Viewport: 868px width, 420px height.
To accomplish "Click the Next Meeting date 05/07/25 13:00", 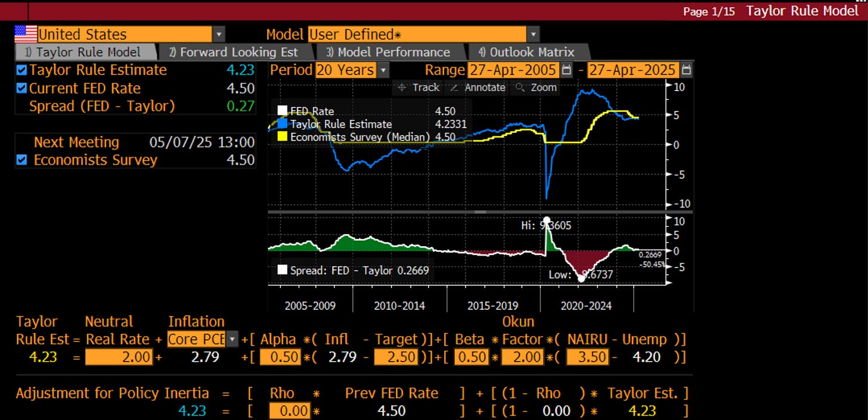I will pyautogui.click(x=202, y=142).
